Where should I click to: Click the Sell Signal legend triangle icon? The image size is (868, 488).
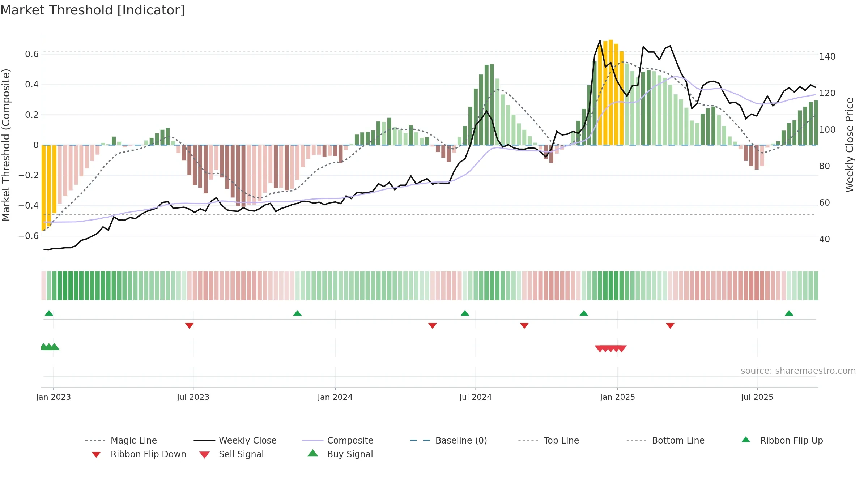[x=204, y=455]
